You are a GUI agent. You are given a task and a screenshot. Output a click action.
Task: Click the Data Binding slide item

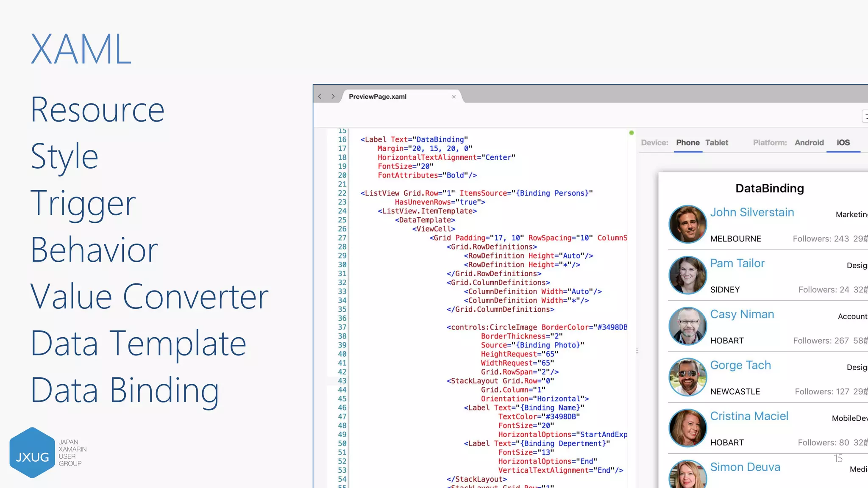click(125, 391)
